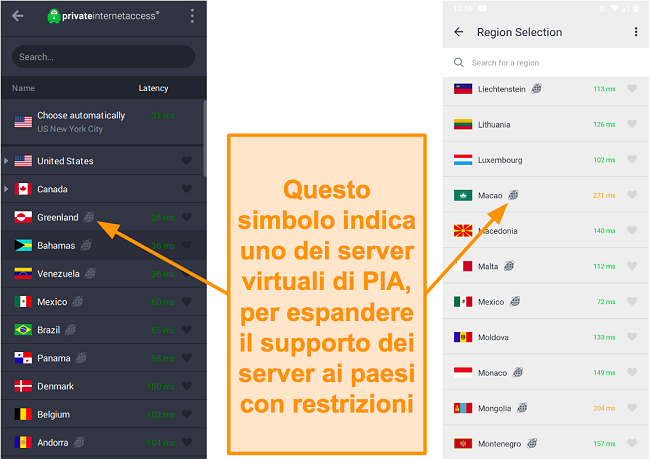Favorite Macedonia in Region Selection
This screenshot has width=650, height=459.
pyautogui.click(x=632, y=231)
